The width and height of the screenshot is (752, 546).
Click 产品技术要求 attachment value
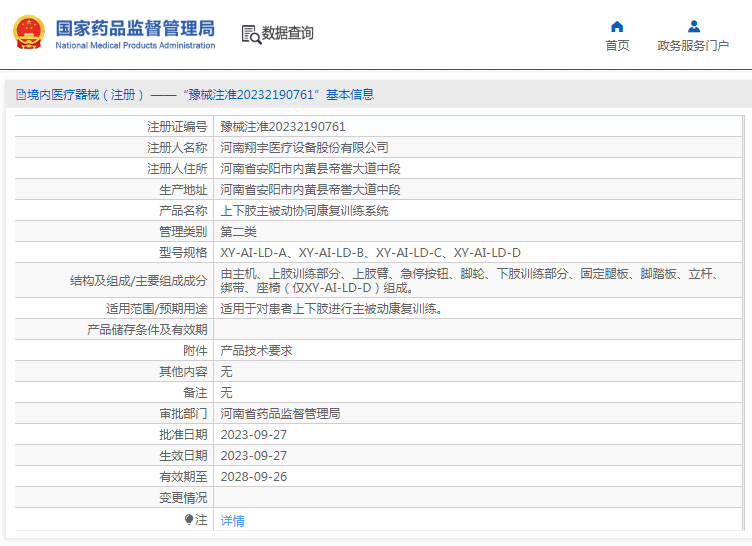click(x=257, y=351)
